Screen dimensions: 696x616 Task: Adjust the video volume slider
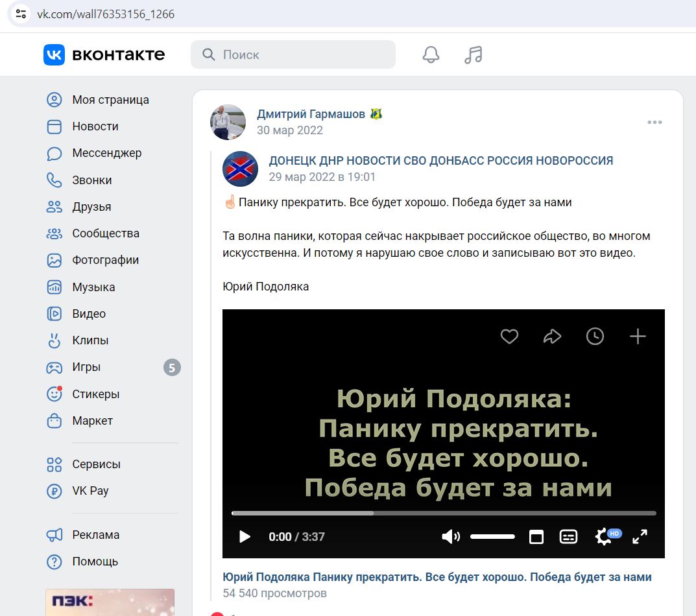(x=492, y=536)
